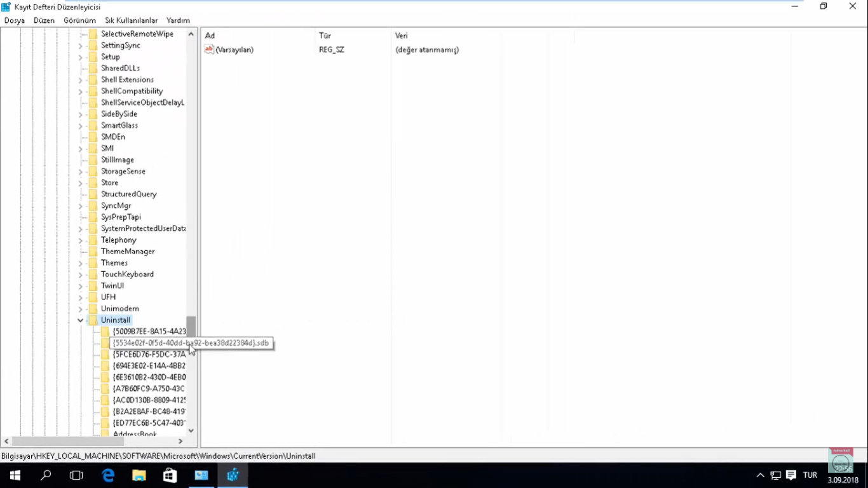This screenshot has height=488, width=868.
Task: Click the tree scrollbar up arrow
Action: point(191,34)
